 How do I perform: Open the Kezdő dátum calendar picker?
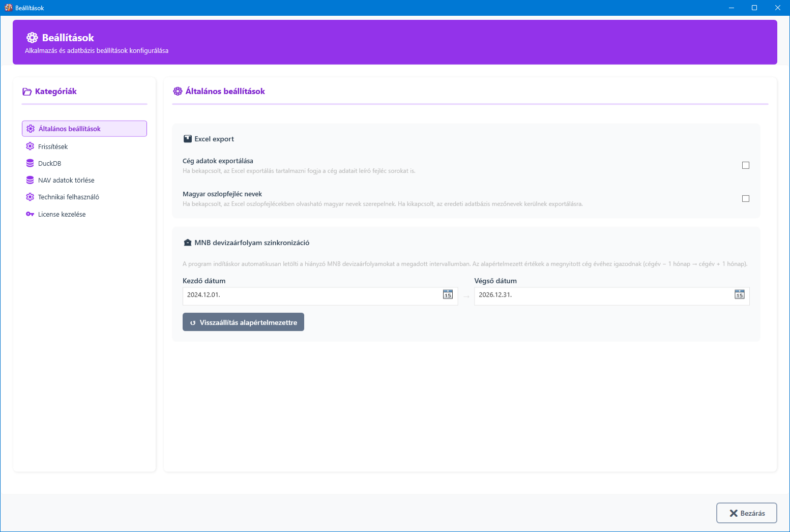(448, 295)
